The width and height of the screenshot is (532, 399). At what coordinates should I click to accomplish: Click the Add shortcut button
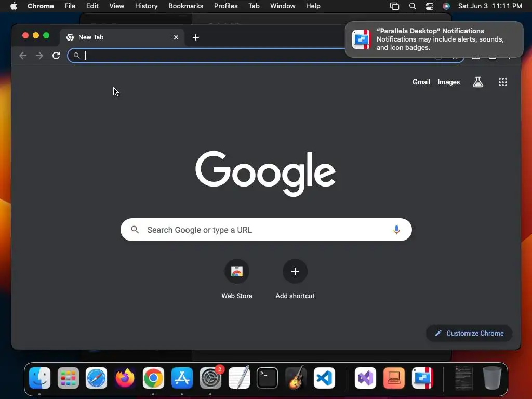[x=295, y=280]
